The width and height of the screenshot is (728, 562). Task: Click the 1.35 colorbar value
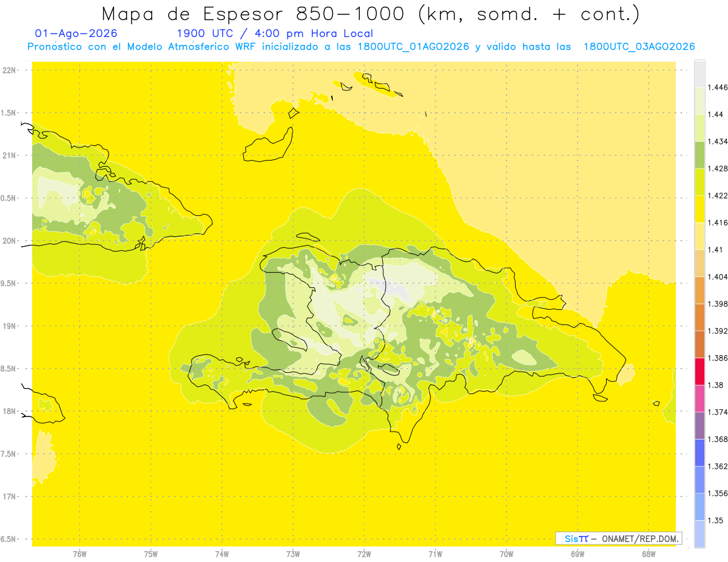coord(715,520)
